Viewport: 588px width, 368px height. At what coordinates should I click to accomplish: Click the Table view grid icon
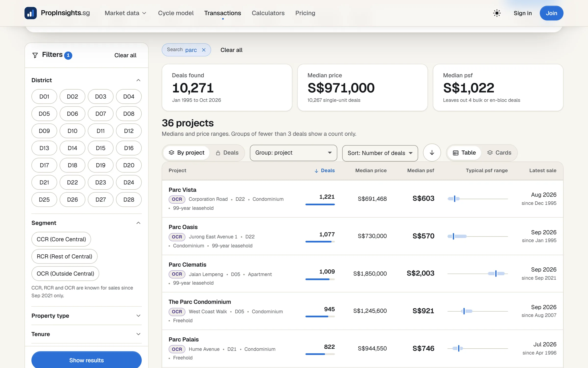click(455, 153)
